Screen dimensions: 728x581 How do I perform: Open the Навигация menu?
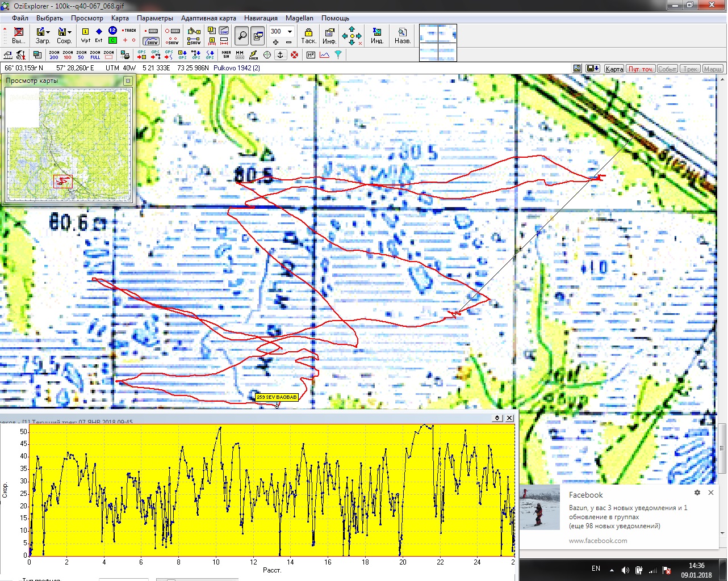(261, 18)
